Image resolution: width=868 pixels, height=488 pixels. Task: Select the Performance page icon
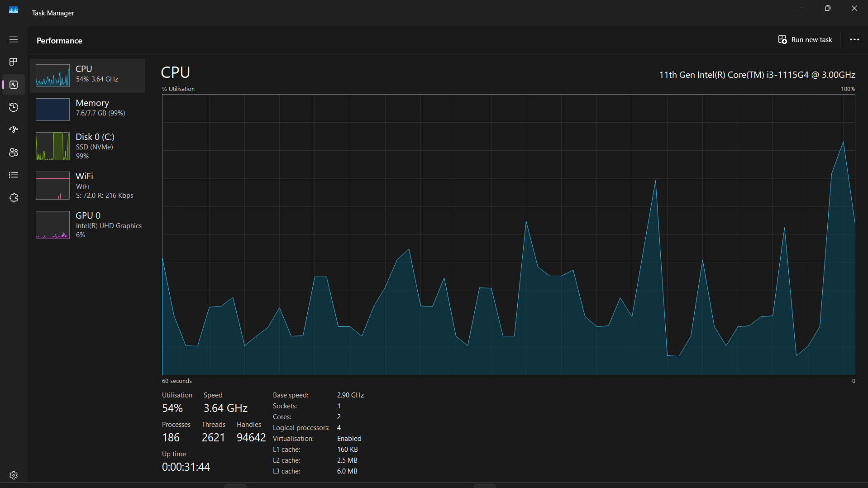(14, 85)
